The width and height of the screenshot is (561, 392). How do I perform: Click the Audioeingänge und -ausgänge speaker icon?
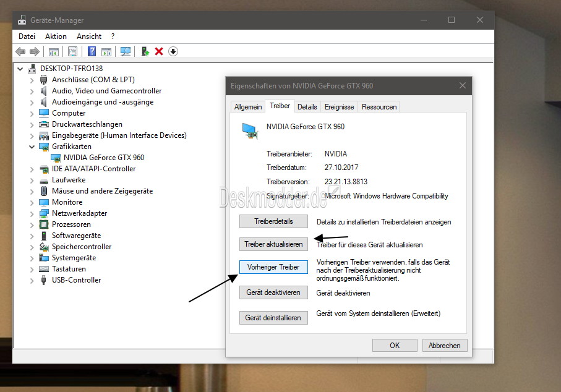pyautogui.click(x=44, y=102)
